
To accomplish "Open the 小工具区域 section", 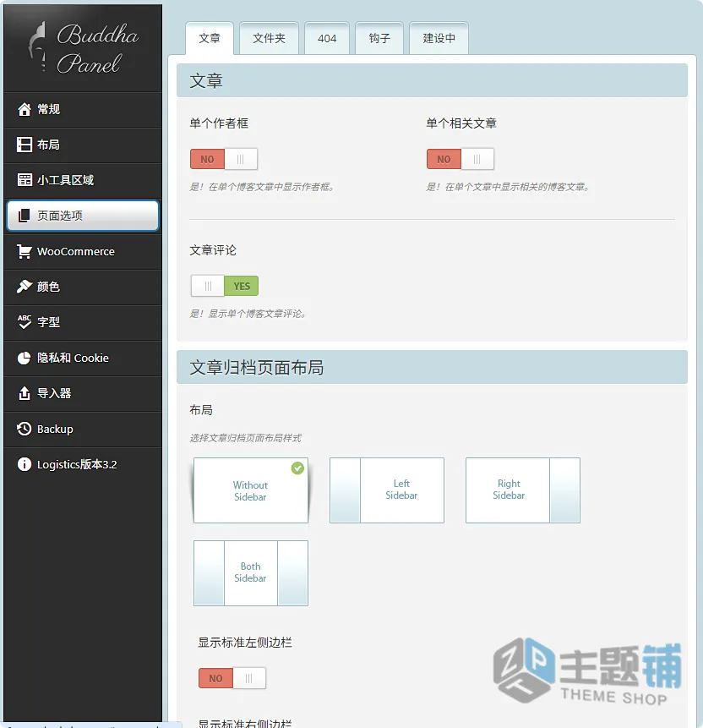I will pyautogui.click(x=83, y=180).
